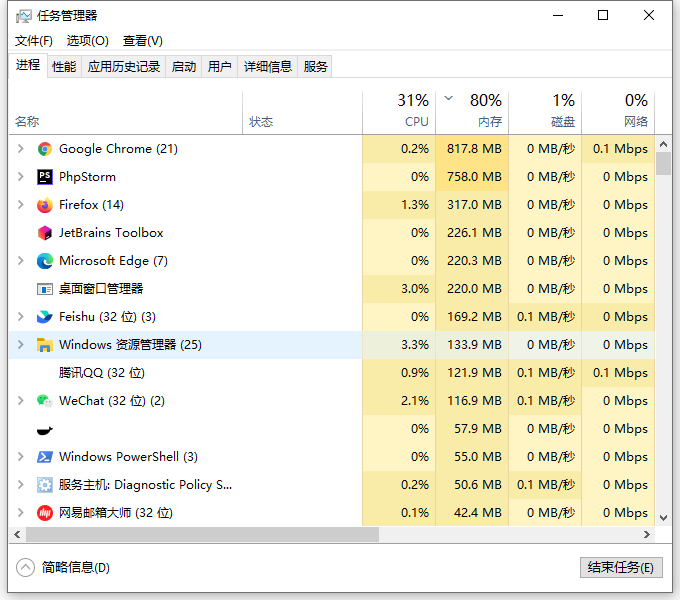Open the 启动 tab
This screenshot has height=600, width=680.
[184, 67]
